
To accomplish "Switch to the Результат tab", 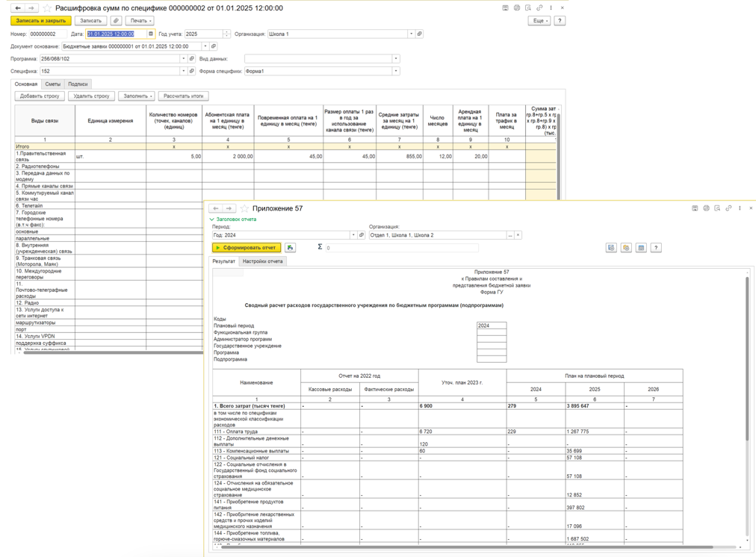I will point(224,261).
